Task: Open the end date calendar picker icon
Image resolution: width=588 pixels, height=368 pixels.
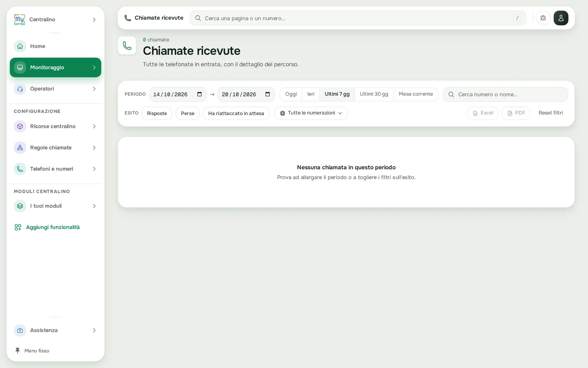Action: click(x=268, y=94)
